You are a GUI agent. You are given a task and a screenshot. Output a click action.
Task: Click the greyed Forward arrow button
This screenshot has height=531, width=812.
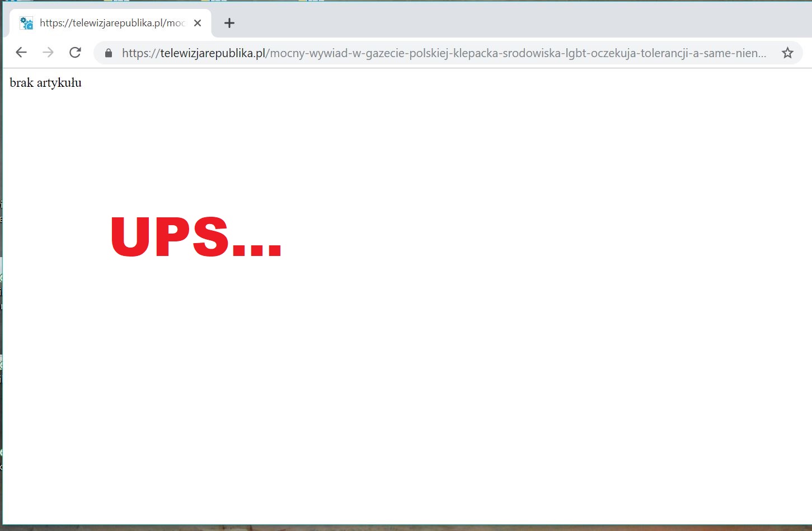tap(48, 53)
